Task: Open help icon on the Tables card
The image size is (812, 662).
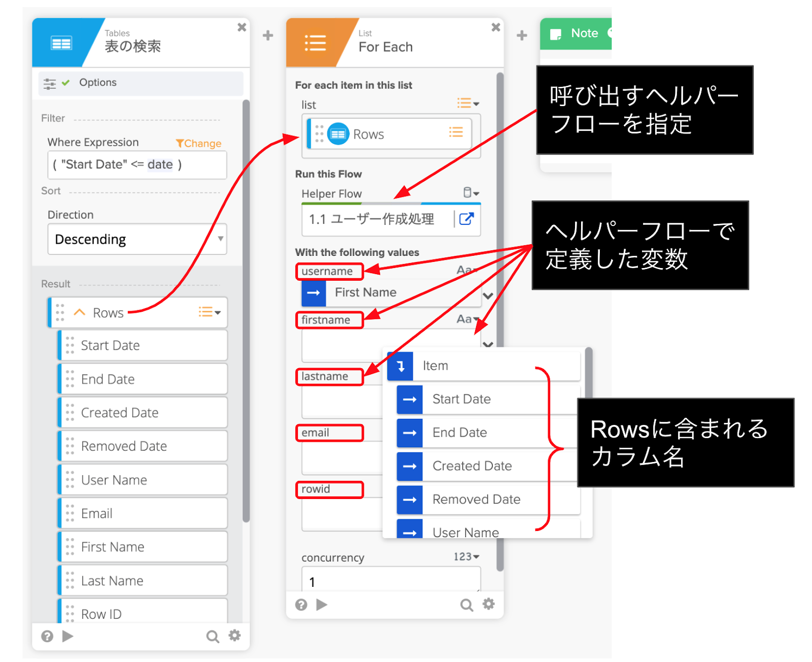Action: pos(47,636)
